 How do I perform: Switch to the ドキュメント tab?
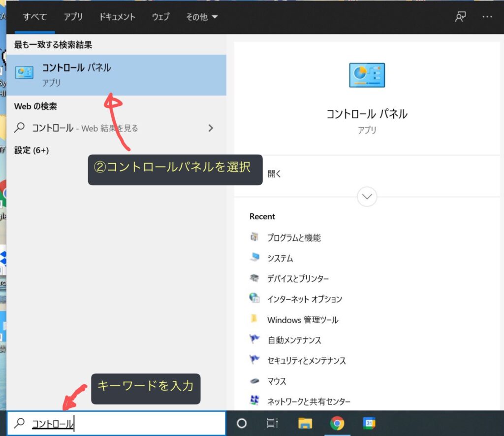[x=117, y=17]
